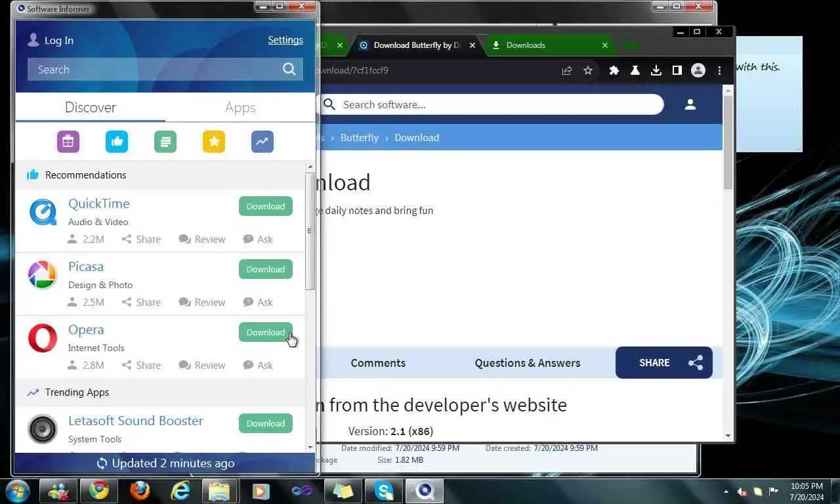840x504 pixels.
Task: Focus the Search software field on webpage
Action: click(492, 105)
